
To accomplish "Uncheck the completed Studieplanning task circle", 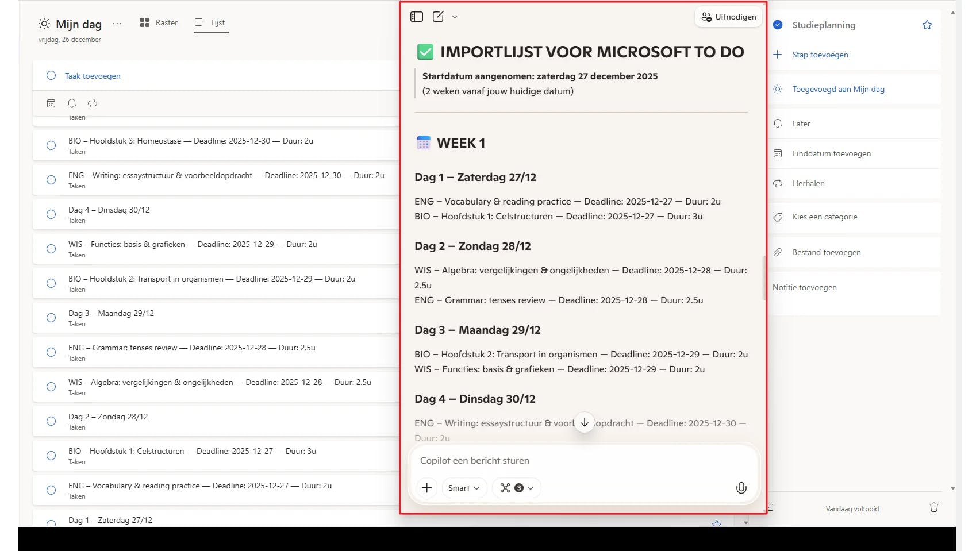I will tap(778, 25).
